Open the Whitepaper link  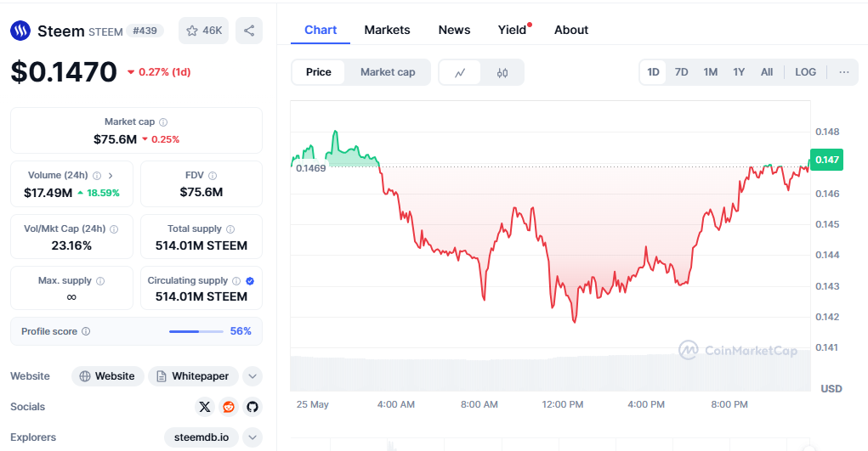[193, 376]
